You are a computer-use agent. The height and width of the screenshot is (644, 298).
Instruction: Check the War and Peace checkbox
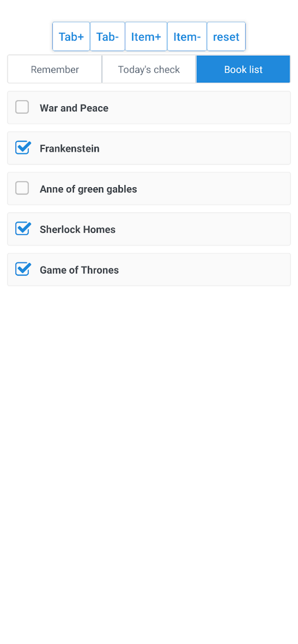[x=22, y=107]
